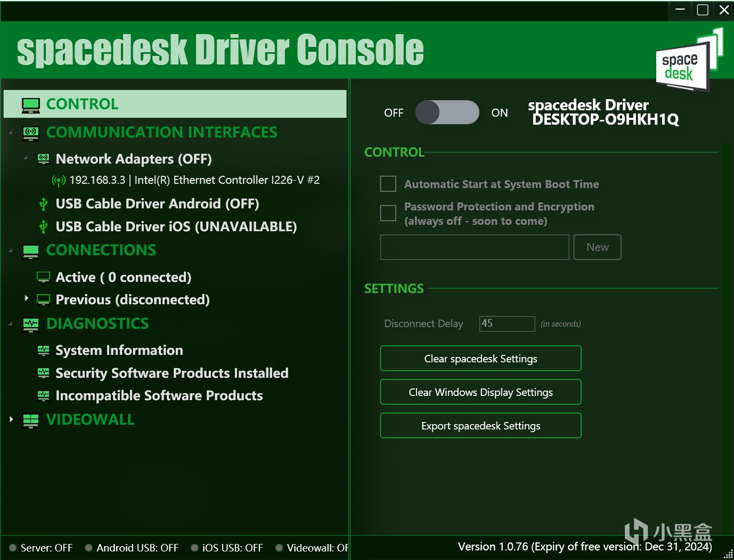The height and width of the screenshot is (560, 734).
Task: Minimize the spacedesk Driver Console window
Action: (x=680, y=10)
